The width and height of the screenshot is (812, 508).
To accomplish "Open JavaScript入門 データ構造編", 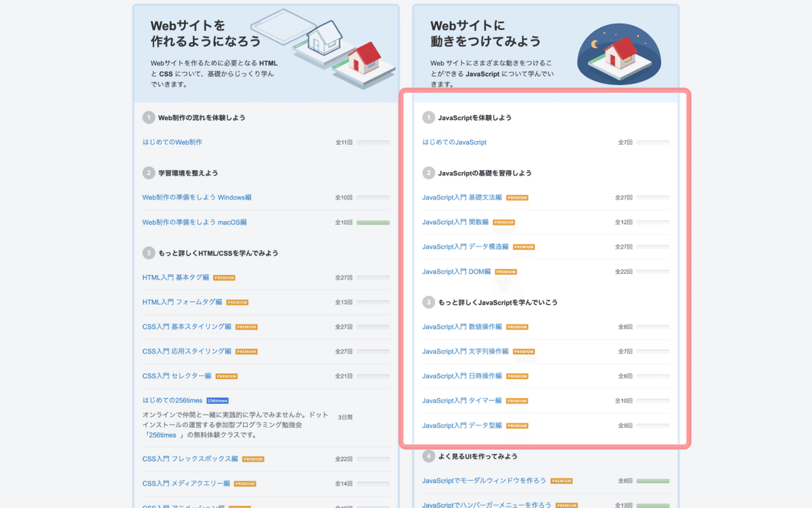I will point(466,247).
